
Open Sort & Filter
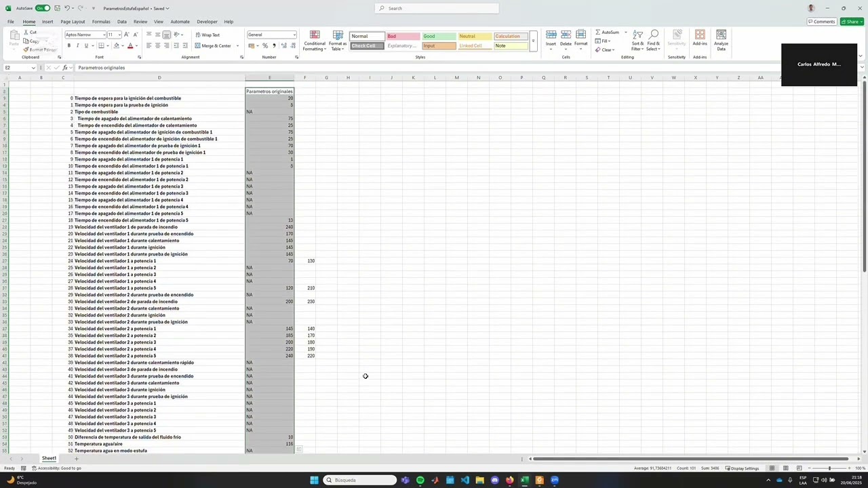coord(637,41)
